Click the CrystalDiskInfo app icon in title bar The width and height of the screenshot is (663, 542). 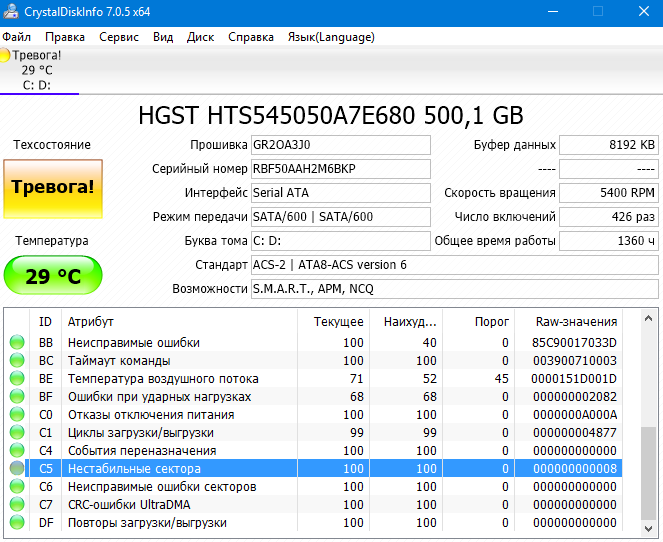tap(10, 11)
